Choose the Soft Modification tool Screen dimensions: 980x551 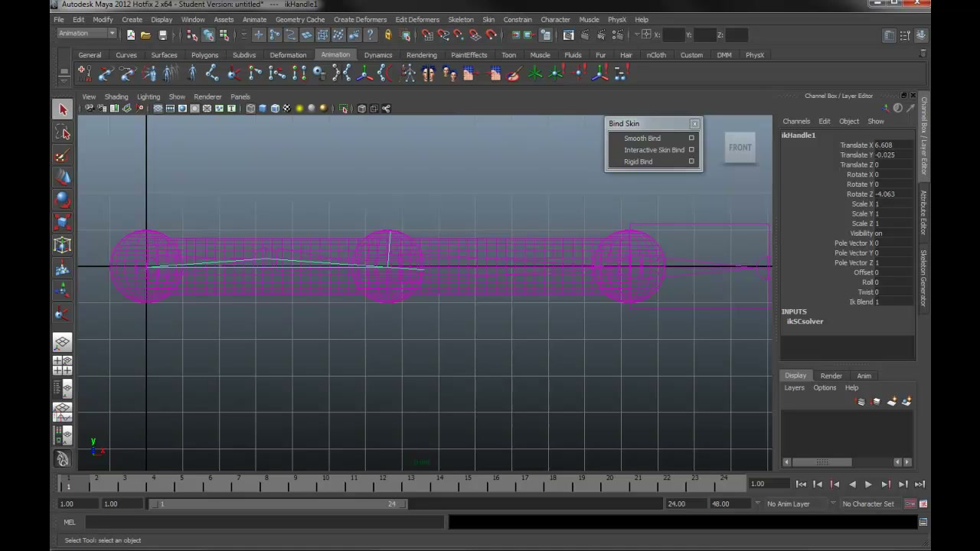63,268
